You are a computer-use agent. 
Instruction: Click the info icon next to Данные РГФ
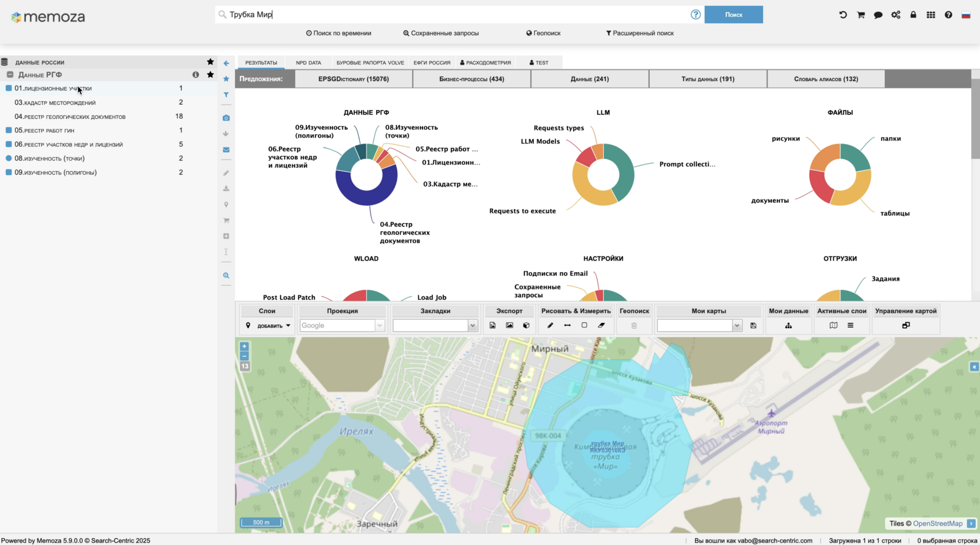(x=195, y=75)
